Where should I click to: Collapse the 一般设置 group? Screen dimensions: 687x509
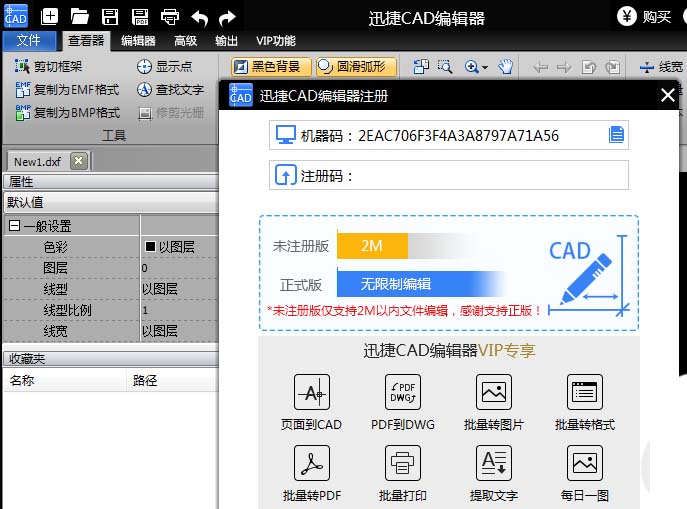tap(14, 226)
